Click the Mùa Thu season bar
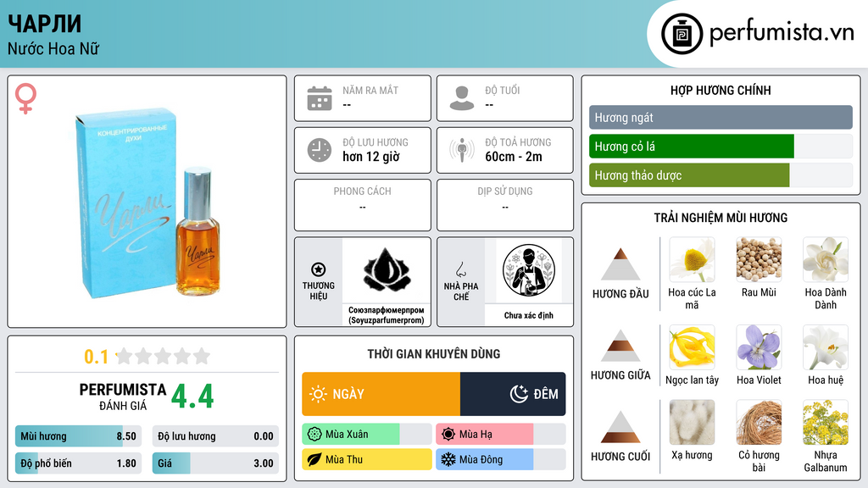Image resolution: width=868 pixels, height=488 pixels. coord(367,459)
